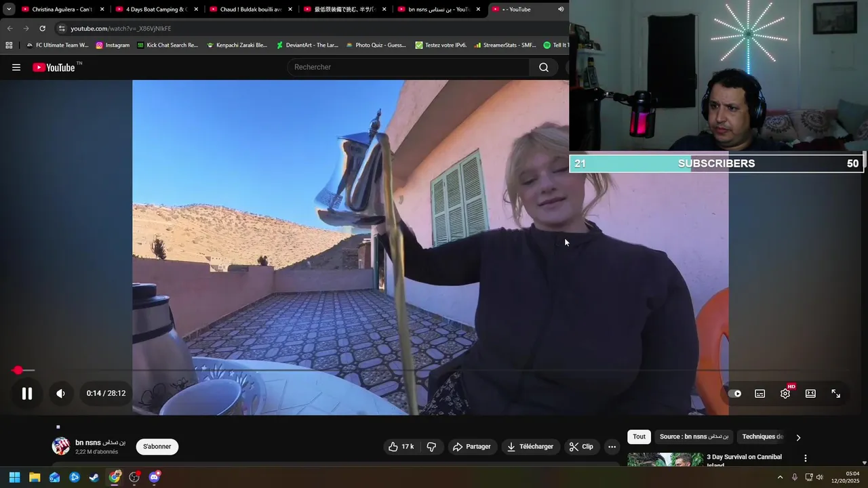Open the three-dot more actions menu
This screenshot has height=488, width=868.
[x=612, y=447]
